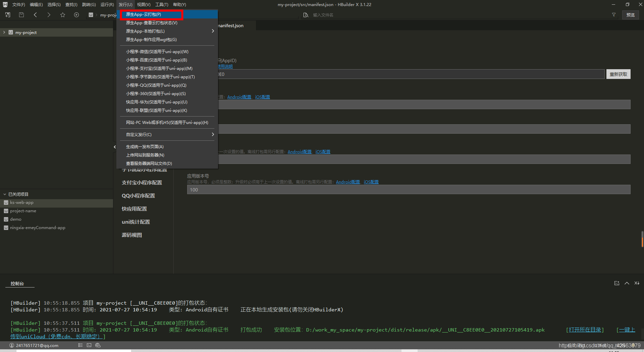Click the clear console X icon
This screenshot has width=644, height=352.
[637, 283]
